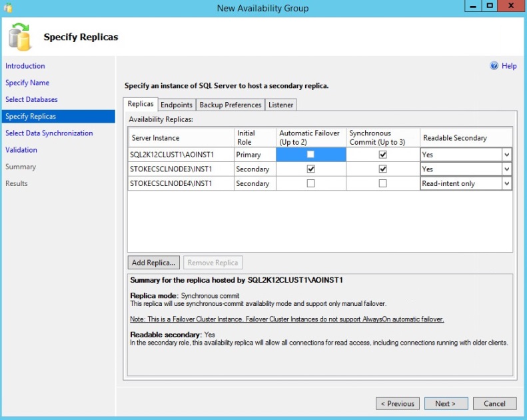
Task: Click the Help question mark icon
Action: (x=494, y=66)
